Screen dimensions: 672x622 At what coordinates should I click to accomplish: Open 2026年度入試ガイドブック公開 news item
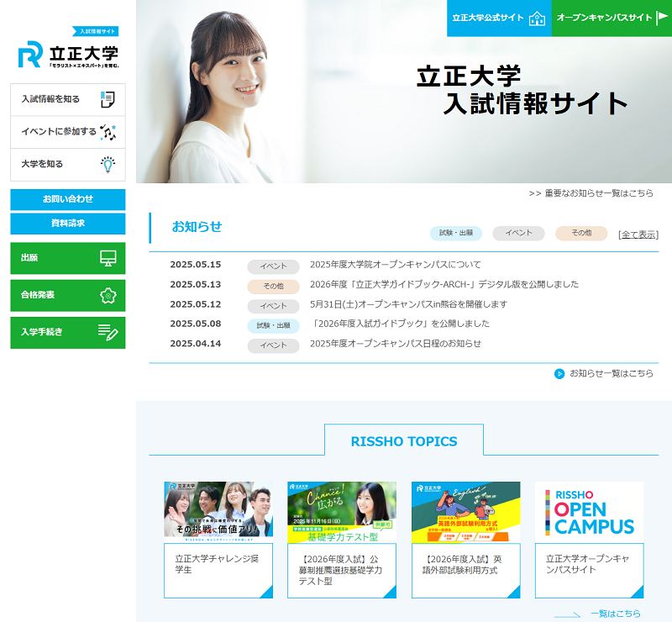pyautogui.click(x=400, y=324)
